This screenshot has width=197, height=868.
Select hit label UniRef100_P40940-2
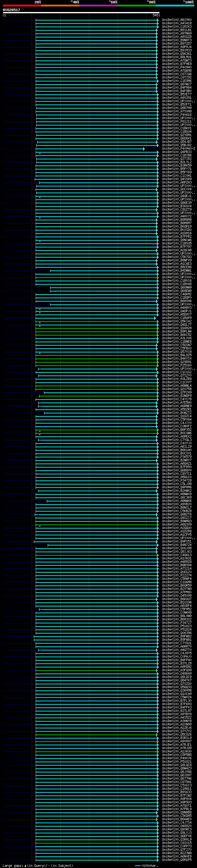[x=179, y=149]
